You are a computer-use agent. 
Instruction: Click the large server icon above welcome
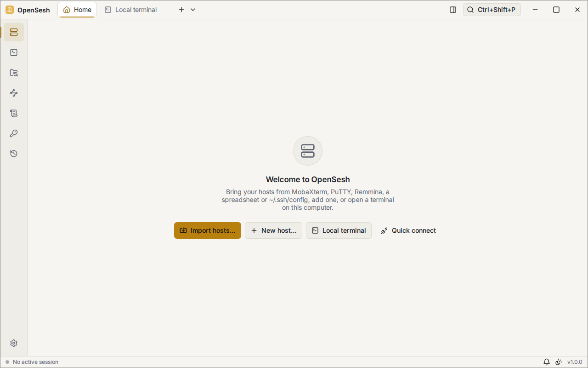[x=308, y=151]
